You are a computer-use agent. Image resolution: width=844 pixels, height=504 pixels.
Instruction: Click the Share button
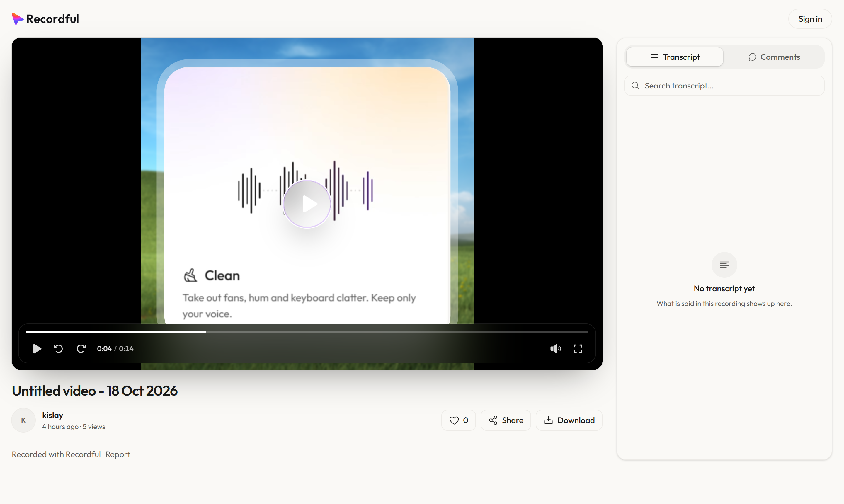pyautogui.click(x=506, y=420)
